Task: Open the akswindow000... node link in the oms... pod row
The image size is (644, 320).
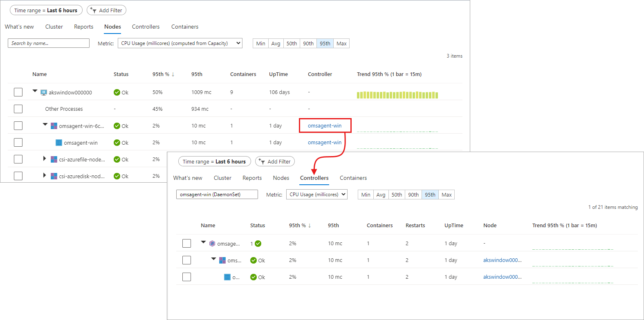Action: (503, 260)
